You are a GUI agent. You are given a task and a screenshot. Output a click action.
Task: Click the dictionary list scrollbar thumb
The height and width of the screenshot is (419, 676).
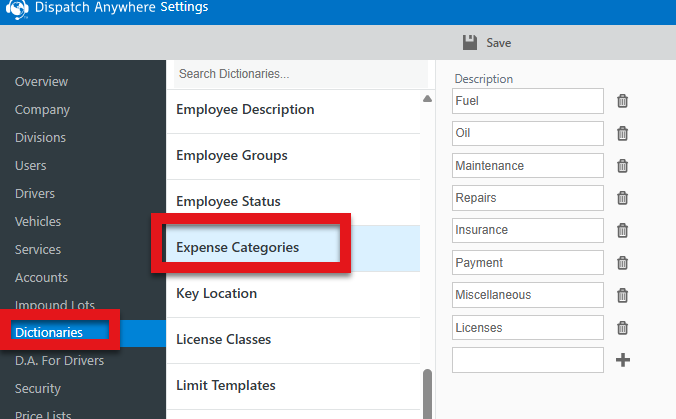(x=427, y=394)
